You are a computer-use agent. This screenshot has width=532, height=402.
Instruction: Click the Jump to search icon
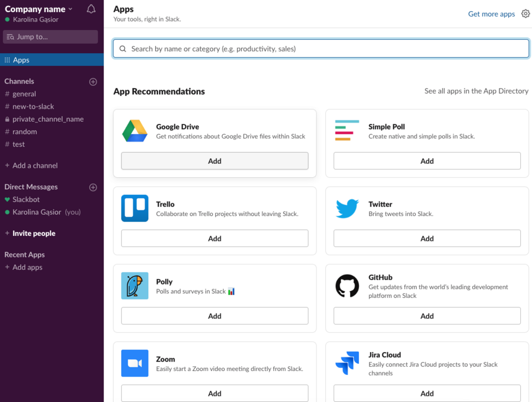[x=10, y=37]
